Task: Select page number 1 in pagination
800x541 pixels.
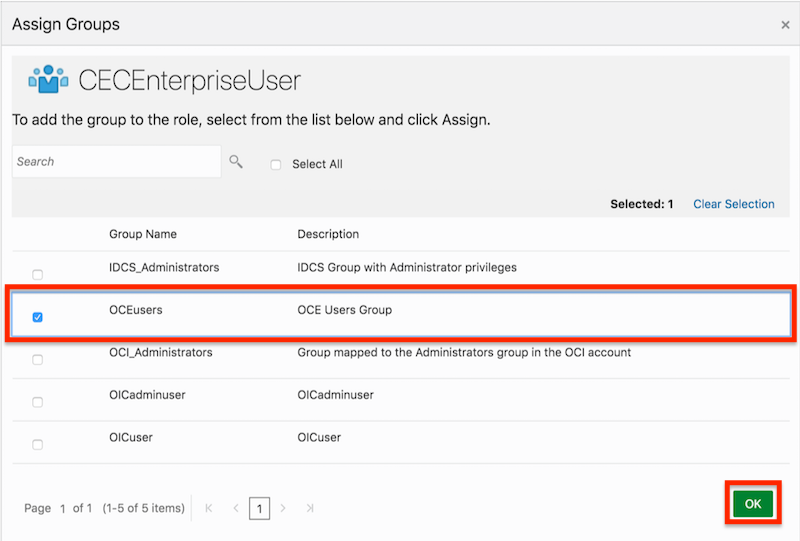Action: (x=259, y=509)
